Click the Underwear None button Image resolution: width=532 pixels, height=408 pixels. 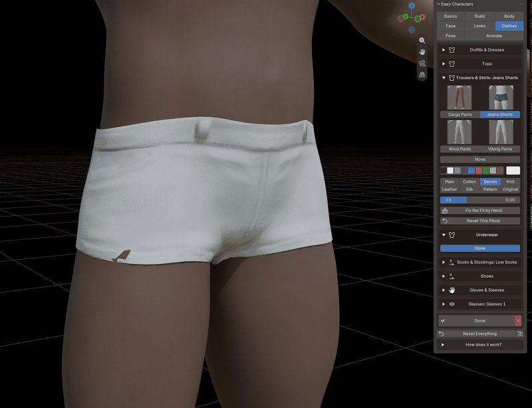(480, 249)
